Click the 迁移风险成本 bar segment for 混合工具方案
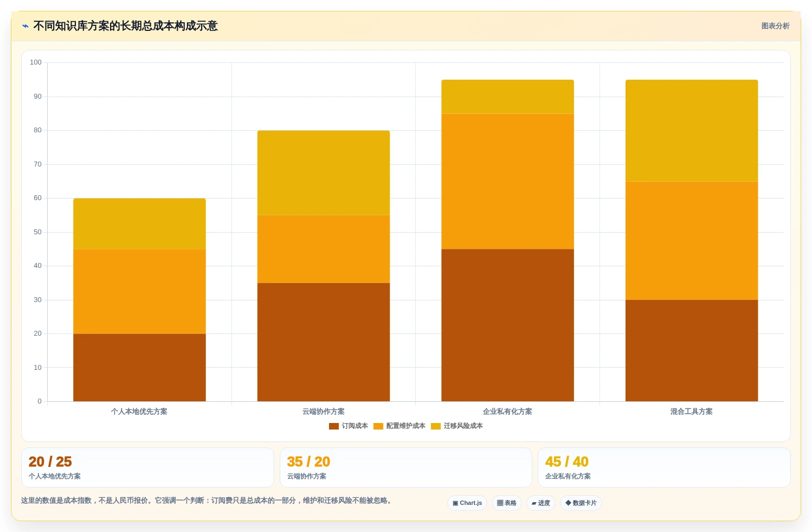Screen dimensions: 812x532 [692, 130]
